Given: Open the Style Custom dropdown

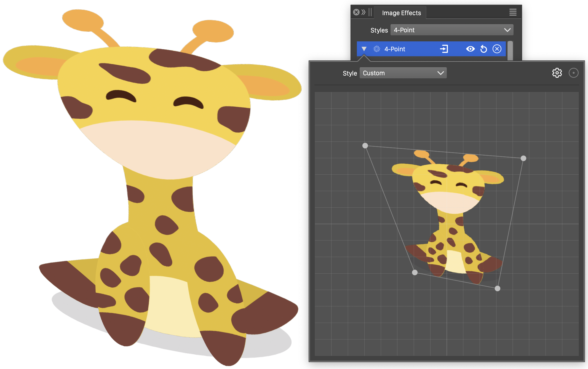Looking at the screenshot, I should pos(403,73).
